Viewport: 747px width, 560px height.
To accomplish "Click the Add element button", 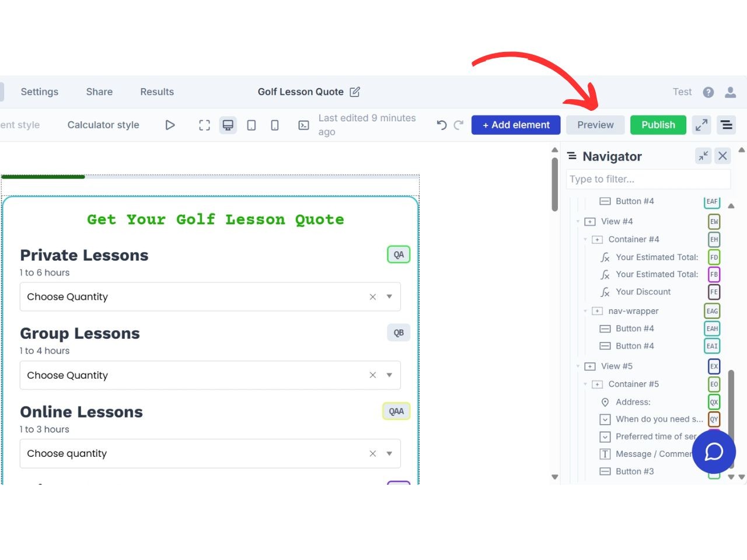I will 516,125.
